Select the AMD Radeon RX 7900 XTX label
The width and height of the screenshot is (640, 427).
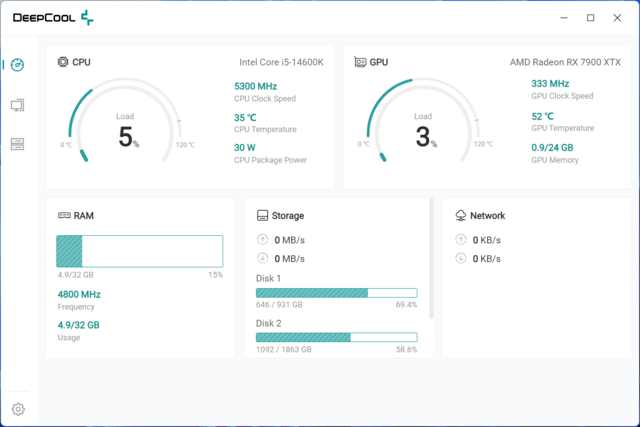565,62
